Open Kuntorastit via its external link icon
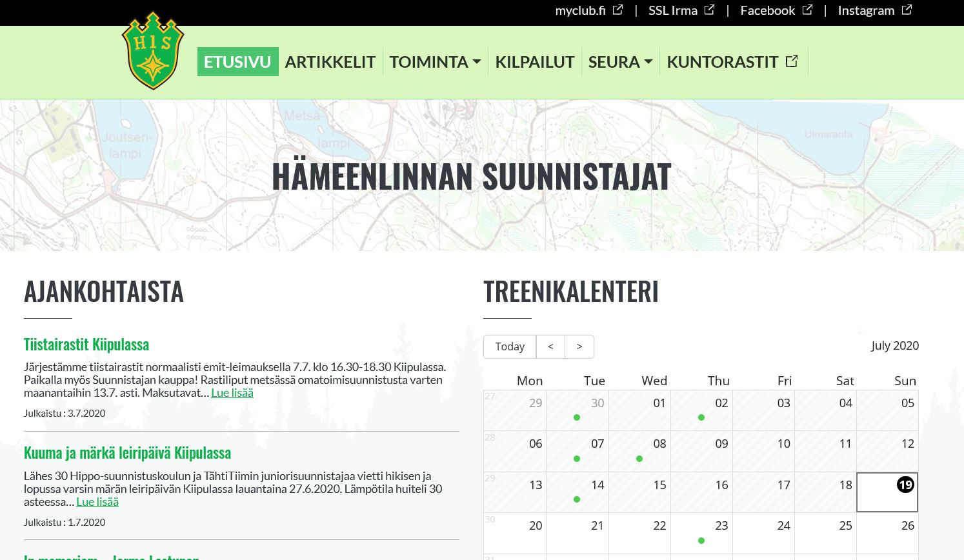964x560 pixels. tap(792, 60)
